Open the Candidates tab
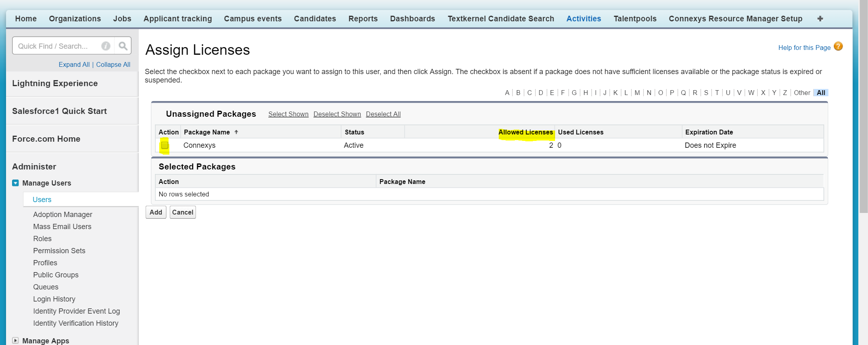 315,19
